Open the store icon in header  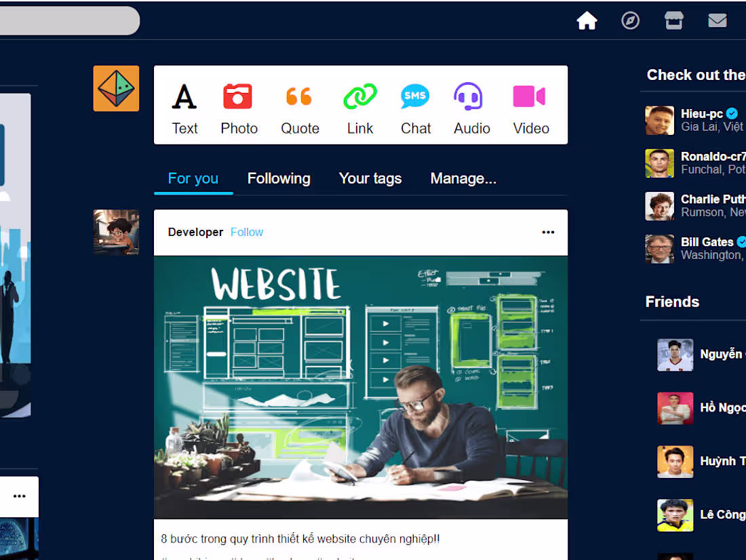pyautogui.click(x=673, y=20)
